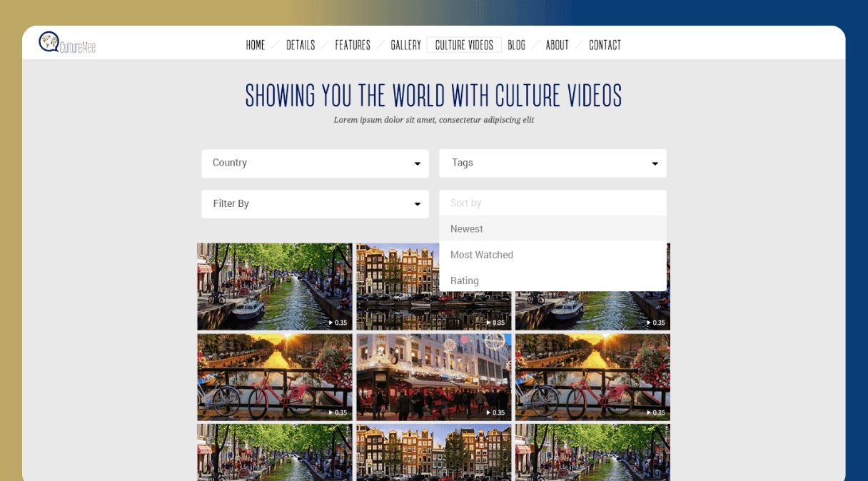Click the Sort by field
The width and height of the screenshot is (868, 481).
tap(552, 203)
